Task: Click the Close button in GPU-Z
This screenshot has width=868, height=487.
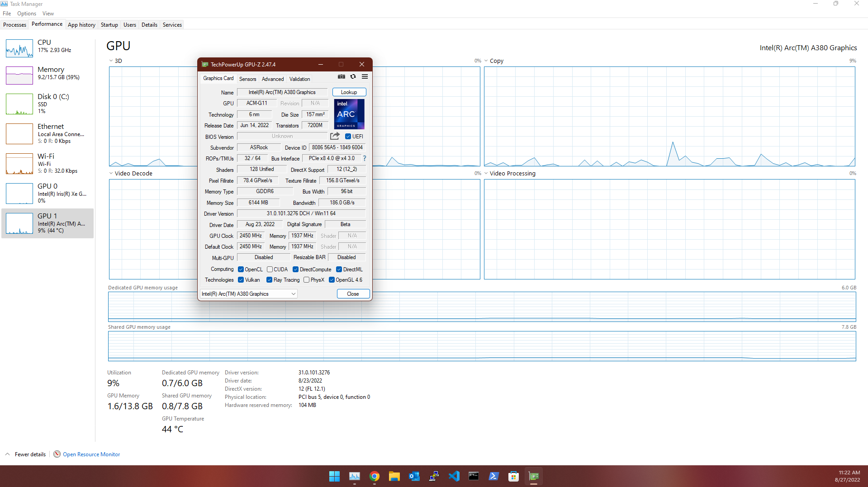Action: (353, 294)
